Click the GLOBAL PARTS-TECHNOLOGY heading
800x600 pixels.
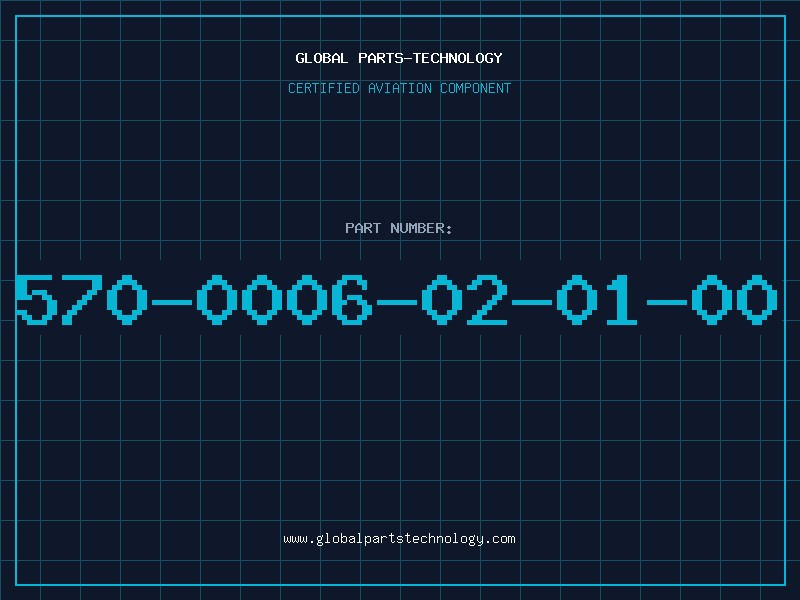tap(399, 58)
